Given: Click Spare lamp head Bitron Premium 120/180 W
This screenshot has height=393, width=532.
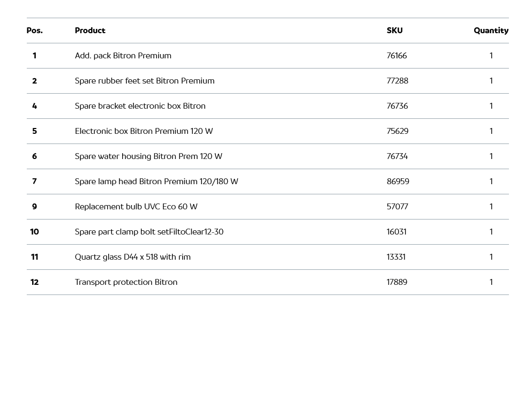Looking at the screenshot, I should [156, 182].
